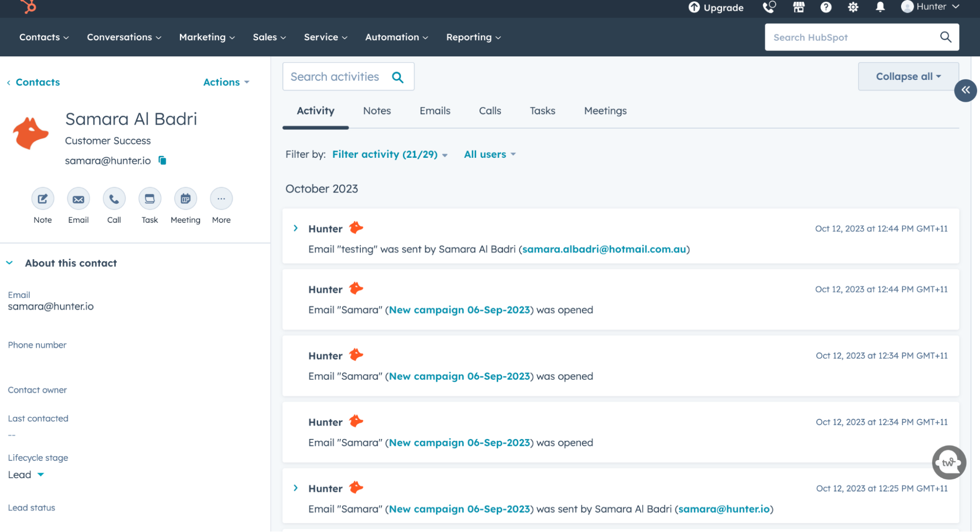Click the Task action icon
The image size is (980, 532).
(x=150, y=199)
